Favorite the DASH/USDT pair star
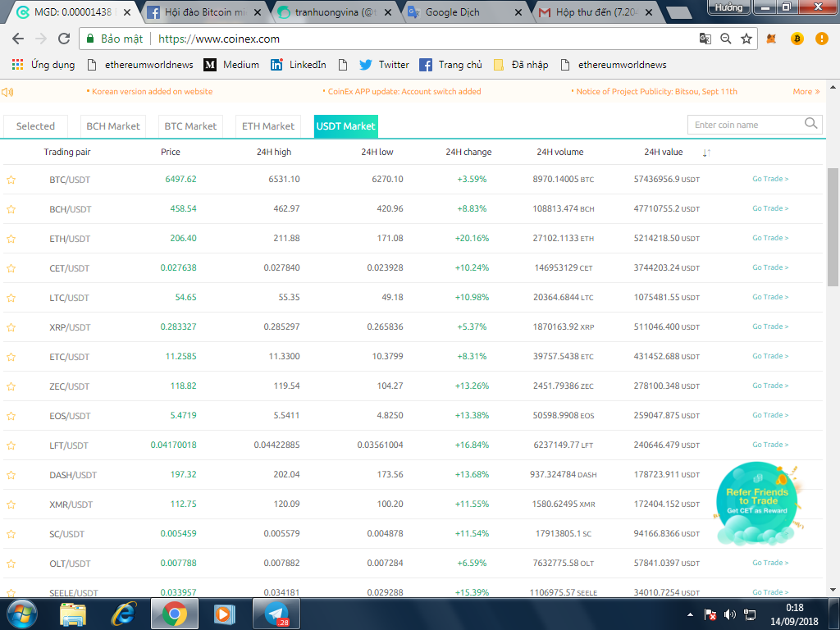 click(x=11, y=475)
